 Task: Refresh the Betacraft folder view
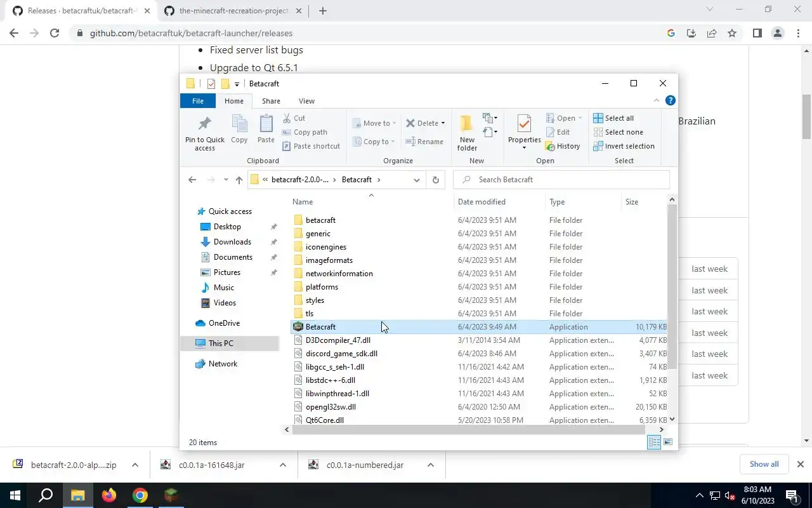point(435,180)
